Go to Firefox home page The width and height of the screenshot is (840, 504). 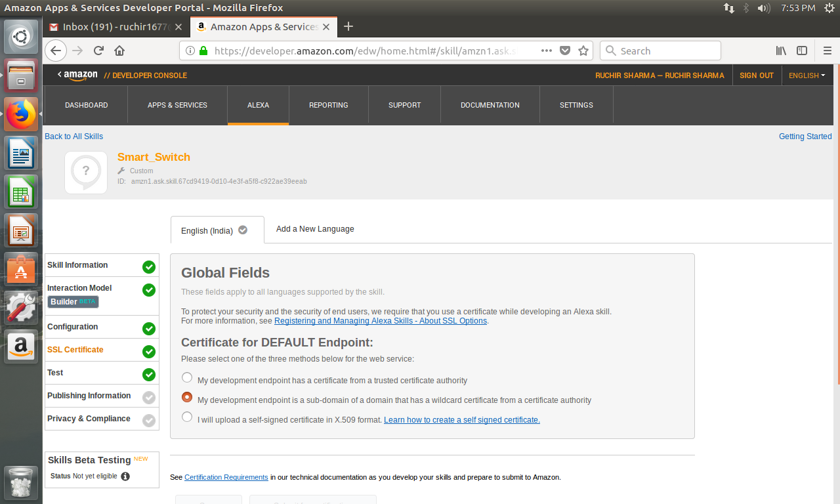click(119, 51)
